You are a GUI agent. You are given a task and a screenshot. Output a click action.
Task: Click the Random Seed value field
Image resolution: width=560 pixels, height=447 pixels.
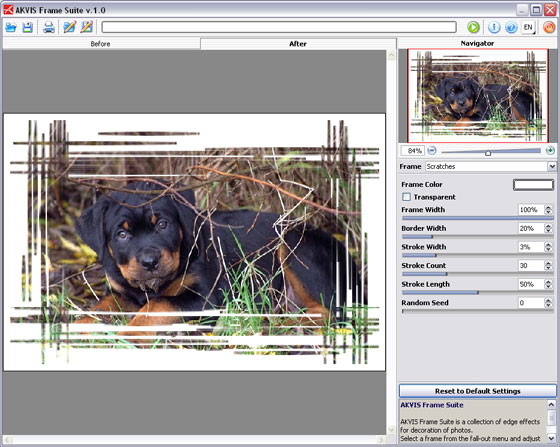click(531, 303)
